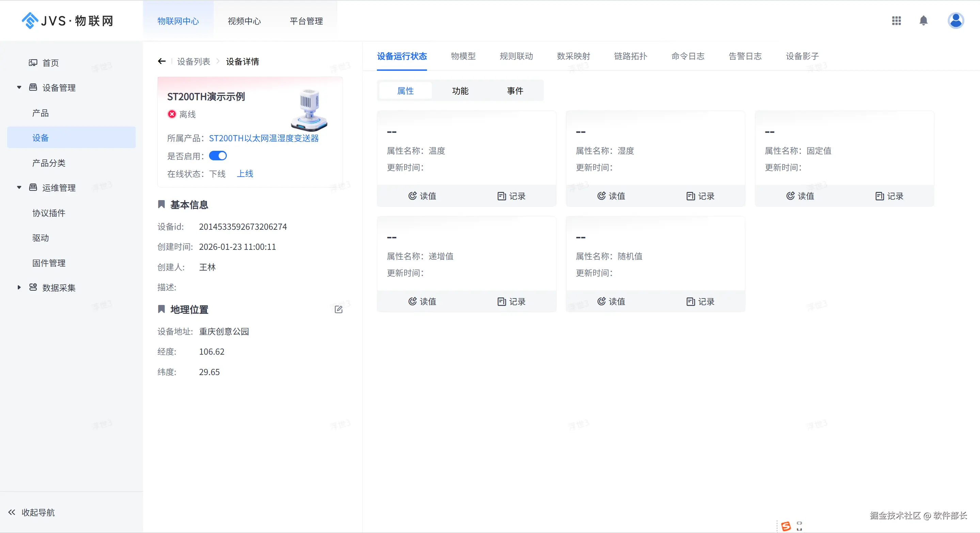Viewport: 980px width, 533px height.
Task: Click the edit location pencil icon
Action: click(x=338, y=309)
